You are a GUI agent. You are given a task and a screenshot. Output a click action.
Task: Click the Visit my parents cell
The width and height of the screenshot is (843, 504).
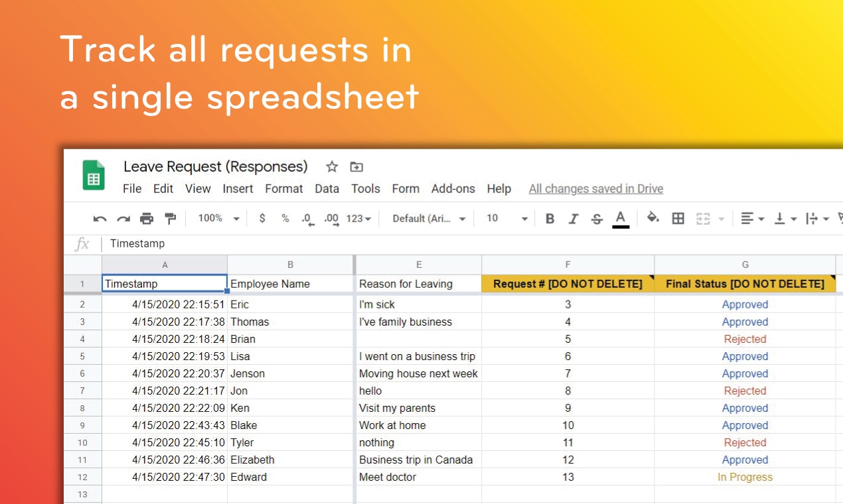[x=419, y=408]
